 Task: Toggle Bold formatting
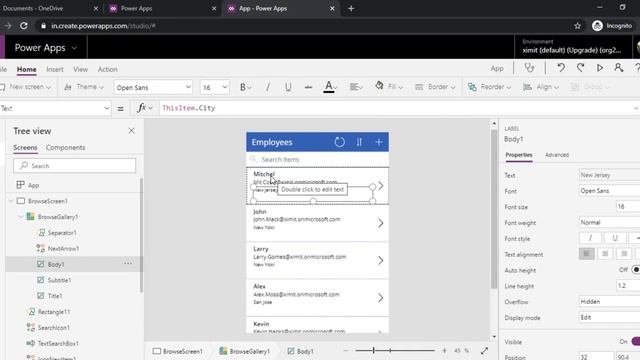(245, 87)
